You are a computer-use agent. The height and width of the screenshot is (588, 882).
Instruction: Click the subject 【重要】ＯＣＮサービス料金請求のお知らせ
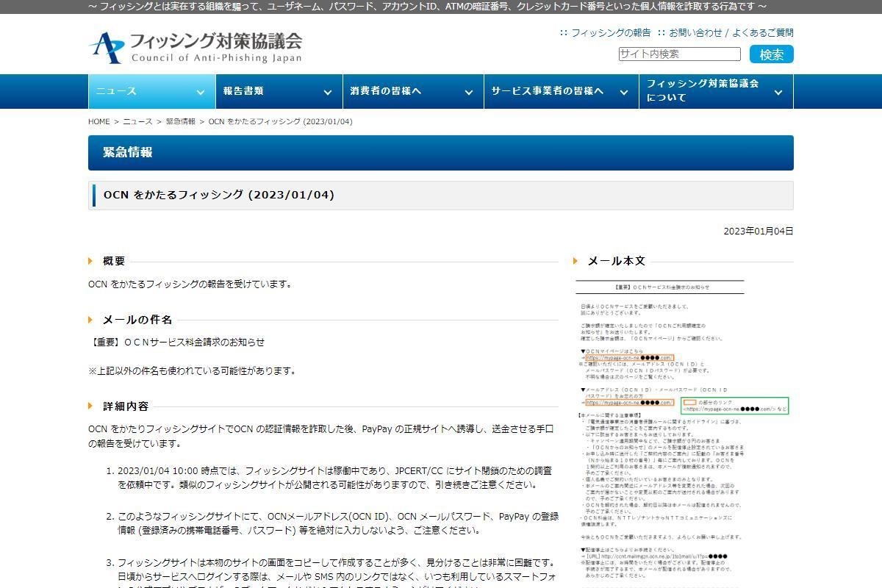click(176, 342)
